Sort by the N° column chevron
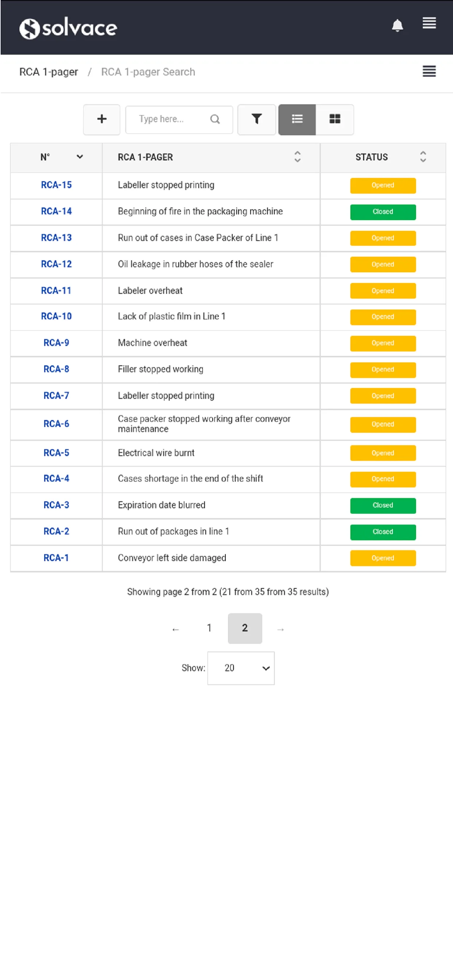 [80, 157]
